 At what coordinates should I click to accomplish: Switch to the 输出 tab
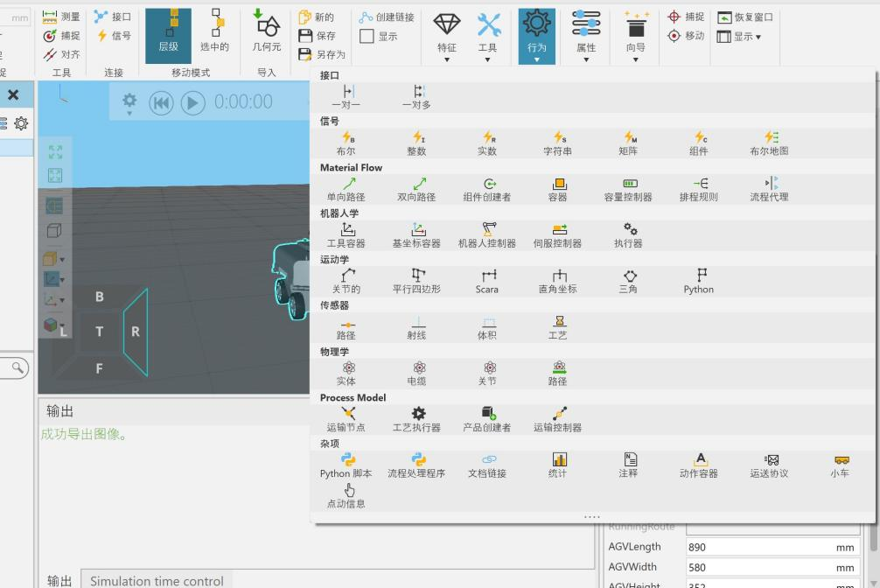click(59, 581)
